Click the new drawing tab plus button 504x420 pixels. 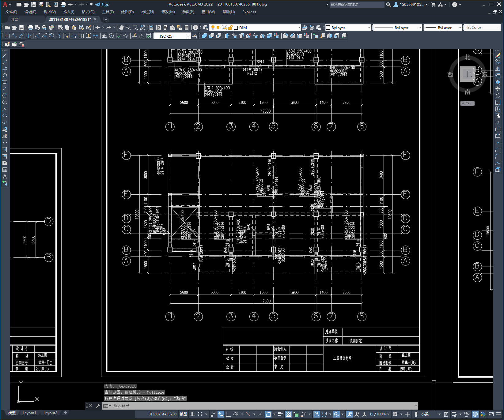click(x=106, y=19)
